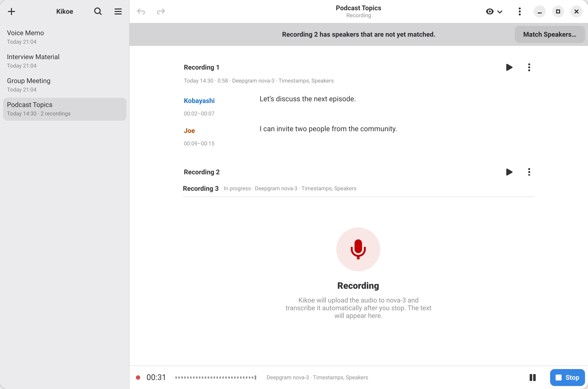Pause the ongoing recording
This screenshot has height=389, width=588.
[533, 378]
